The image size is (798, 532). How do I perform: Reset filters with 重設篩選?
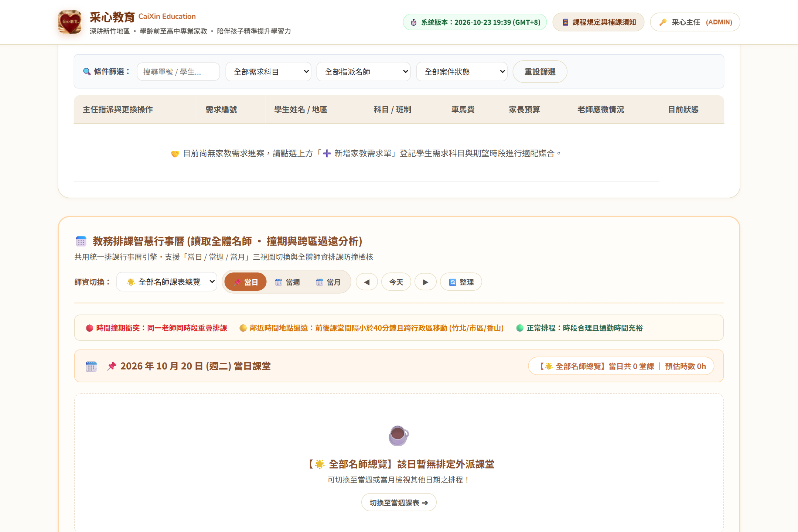pyautogui.click(x=540, y=72)
